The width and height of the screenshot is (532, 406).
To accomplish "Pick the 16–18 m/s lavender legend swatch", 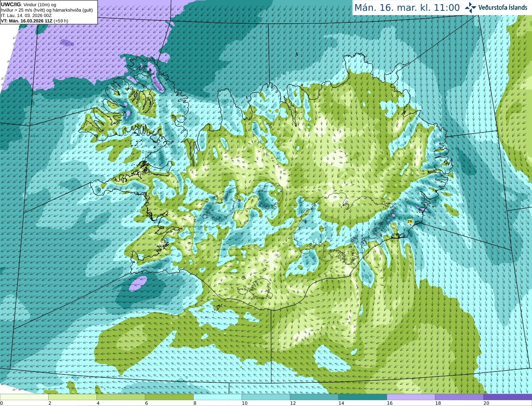I will pos(411,397).
